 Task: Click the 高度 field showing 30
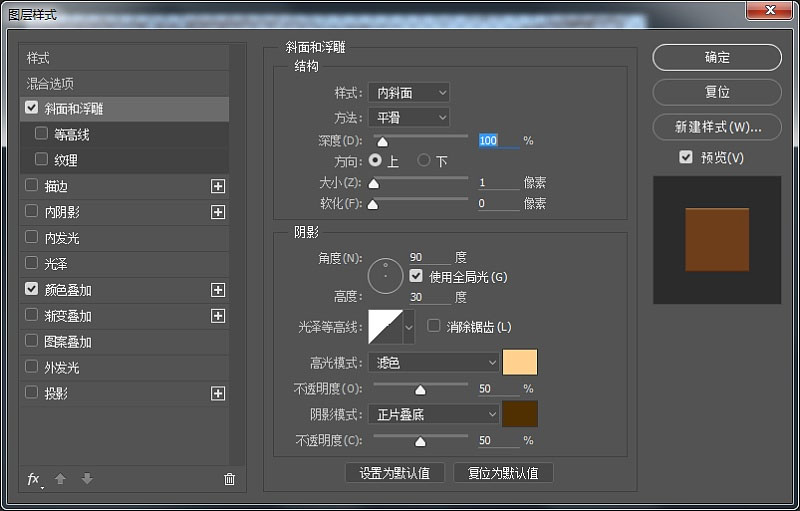point(430,297)
